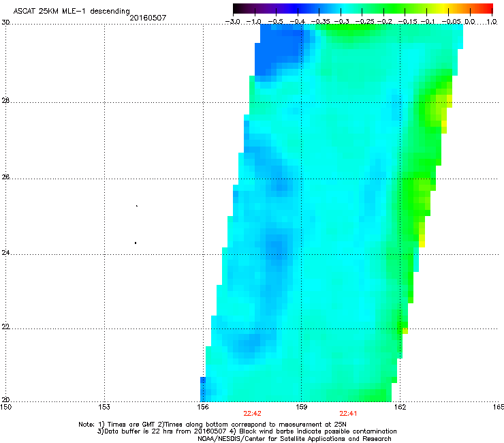Click the colorbar tick label -0.1
504x443 pixels.
click(x=428, y=22)
